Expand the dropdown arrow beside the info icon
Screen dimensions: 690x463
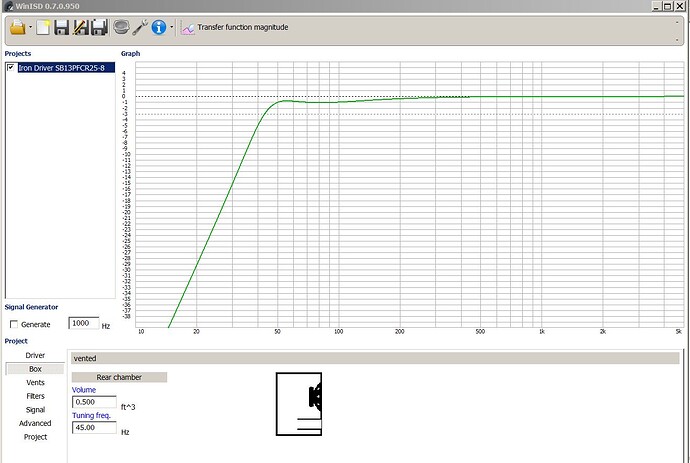point(172,27)
